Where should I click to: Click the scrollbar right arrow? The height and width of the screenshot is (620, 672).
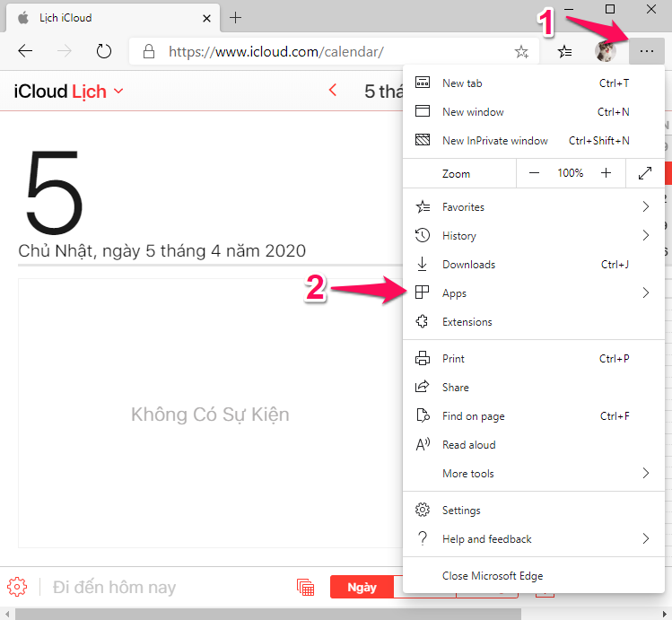(x=665, y=614)
